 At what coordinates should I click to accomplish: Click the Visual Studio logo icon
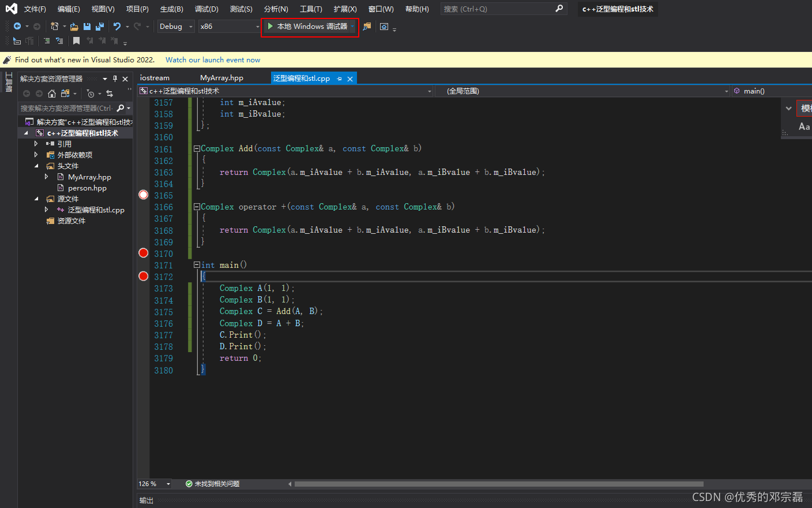pos(11,9)
